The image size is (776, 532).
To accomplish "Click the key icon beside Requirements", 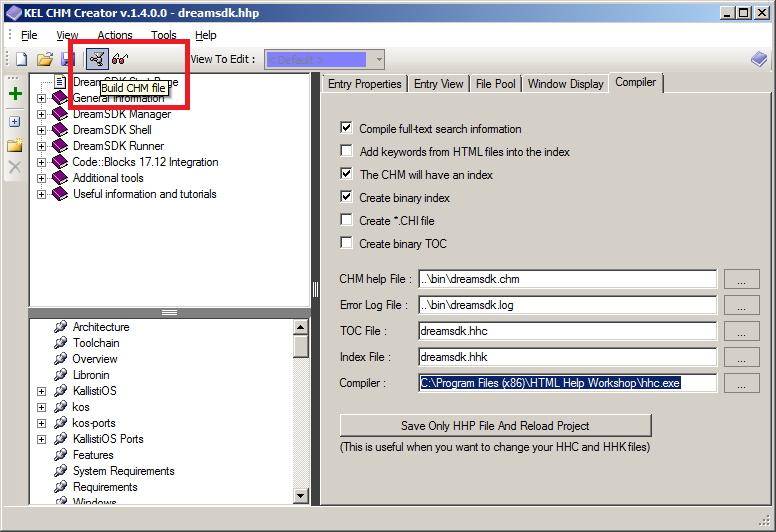I will click(60, 487).
